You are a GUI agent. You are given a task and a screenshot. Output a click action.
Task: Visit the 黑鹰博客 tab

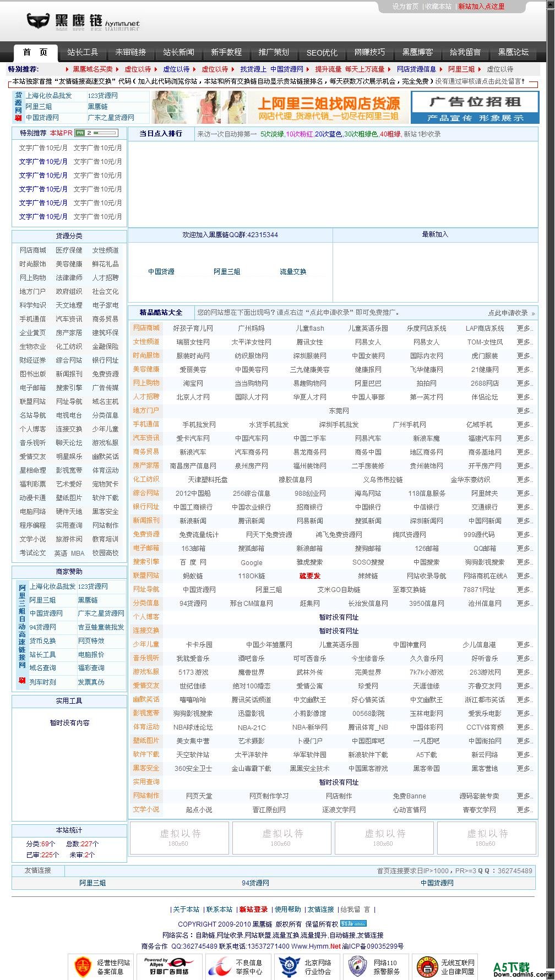[417, 52]
